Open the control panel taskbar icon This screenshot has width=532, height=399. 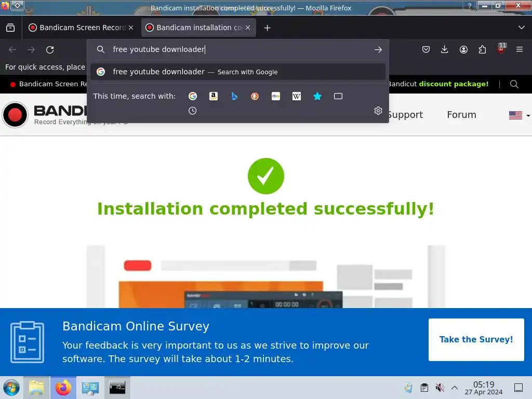[90, 388]
